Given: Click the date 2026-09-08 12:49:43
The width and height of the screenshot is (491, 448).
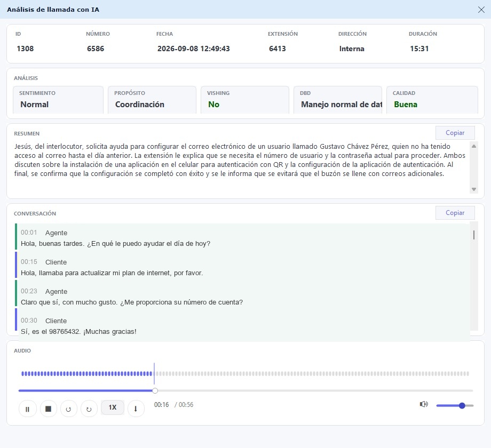Looking at the screenshot, I should [x=194, y=49].
